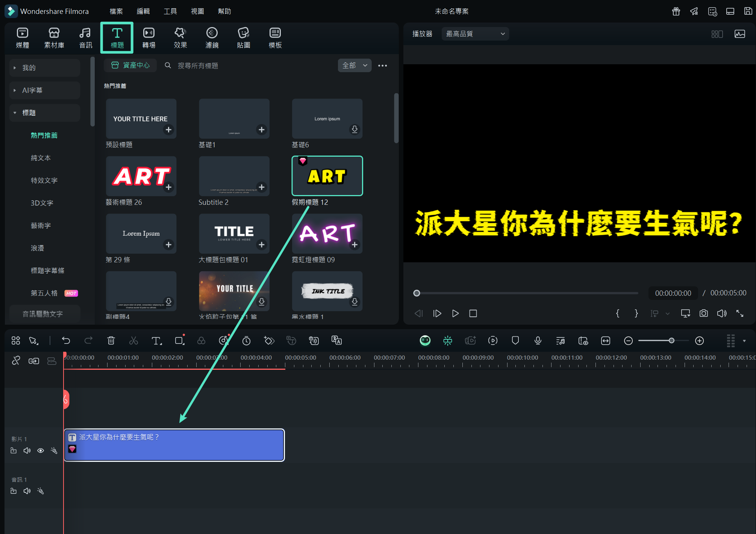The image size is (756, 534).
Task: Open the 全部 filter dropdown
Action: pyautogui.click(x=355, y=65)
